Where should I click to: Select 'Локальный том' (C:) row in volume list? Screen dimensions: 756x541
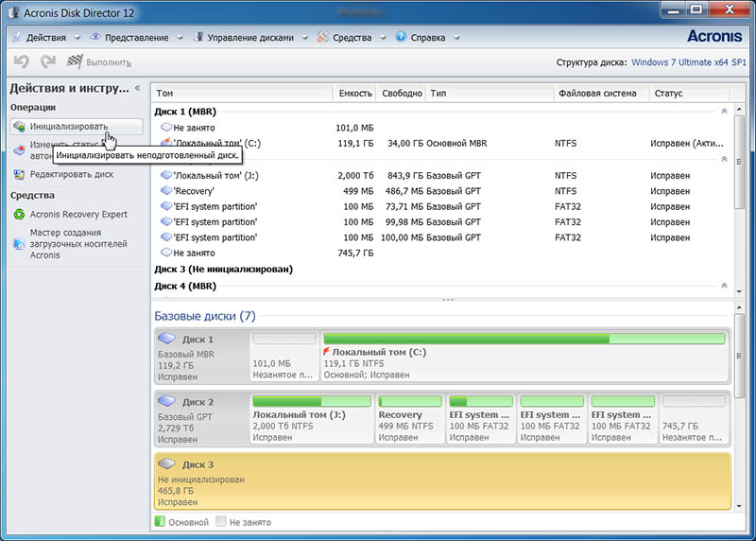442,144
